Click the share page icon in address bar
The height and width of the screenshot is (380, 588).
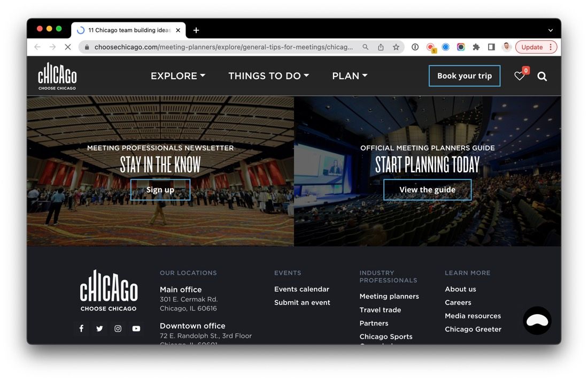click(381, 47)
